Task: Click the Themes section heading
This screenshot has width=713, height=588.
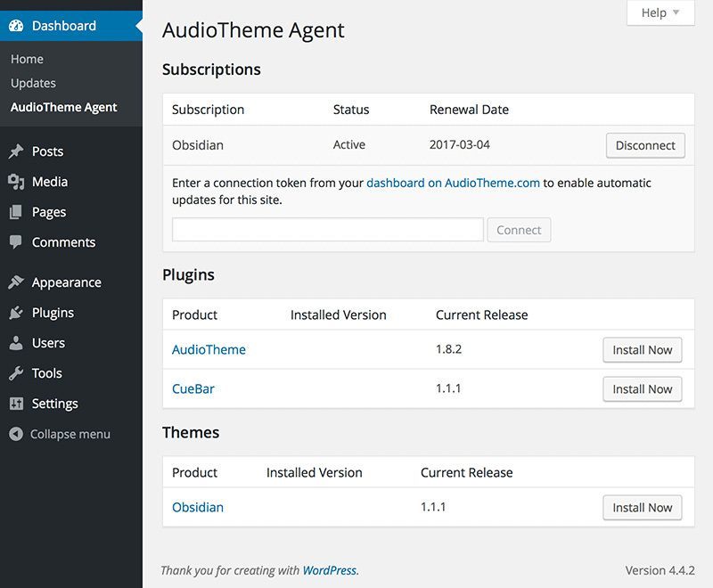Action: [191, 433]
